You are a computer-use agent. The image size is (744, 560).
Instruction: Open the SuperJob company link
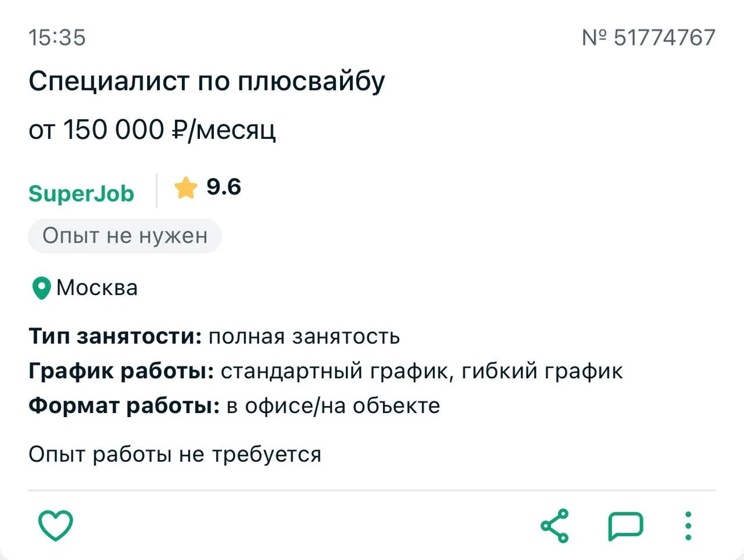[x=81, y=193]
